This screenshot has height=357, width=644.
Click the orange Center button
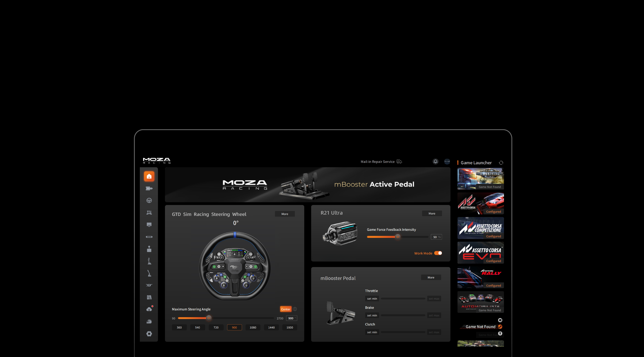[x=286, y=309]
